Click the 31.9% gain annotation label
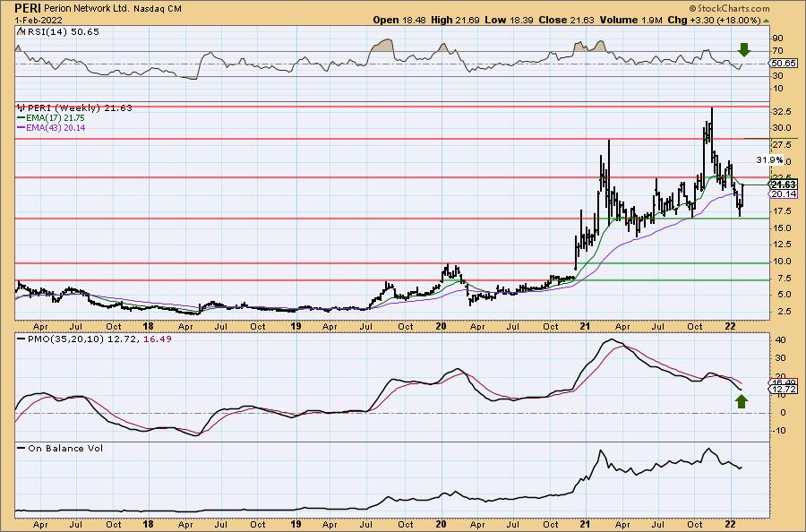 pos(769,160)
